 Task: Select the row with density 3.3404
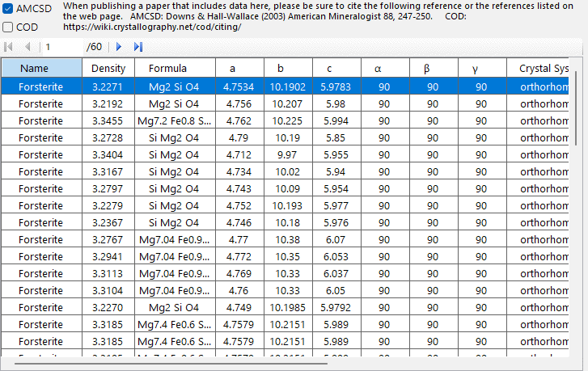(285, 154)
